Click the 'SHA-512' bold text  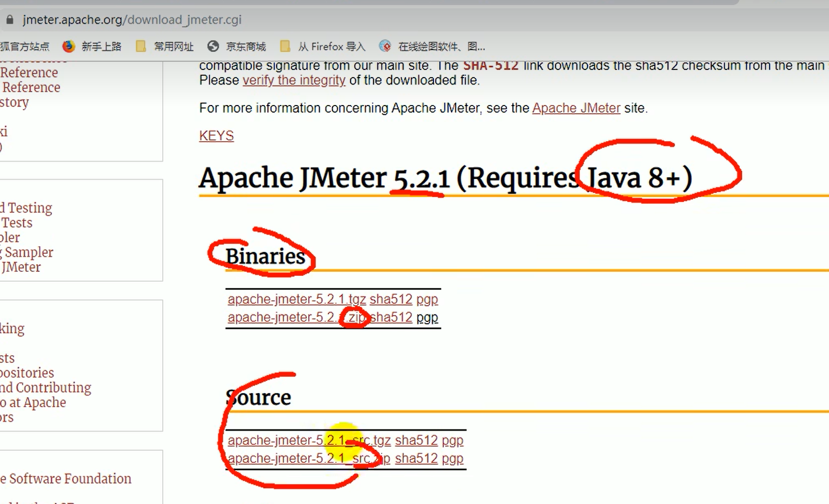(x=491, y=65)
